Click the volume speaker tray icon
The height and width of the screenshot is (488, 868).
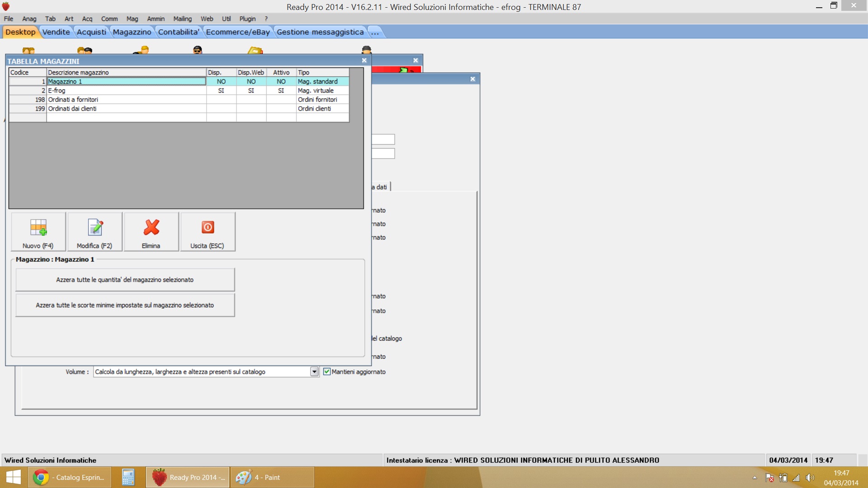(810, 478)
